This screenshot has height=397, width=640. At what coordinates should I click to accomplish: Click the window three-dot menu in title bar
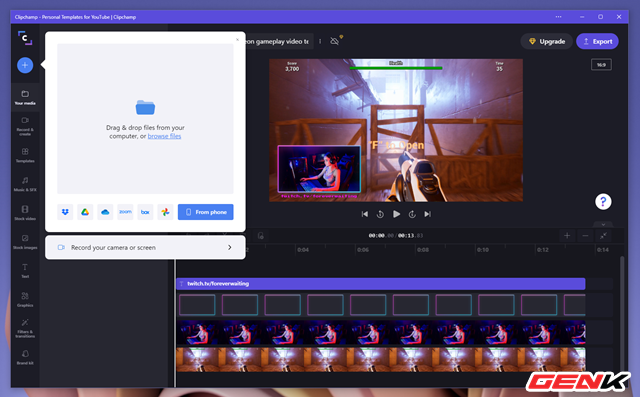pyautogui.click(x=558, y=17)
